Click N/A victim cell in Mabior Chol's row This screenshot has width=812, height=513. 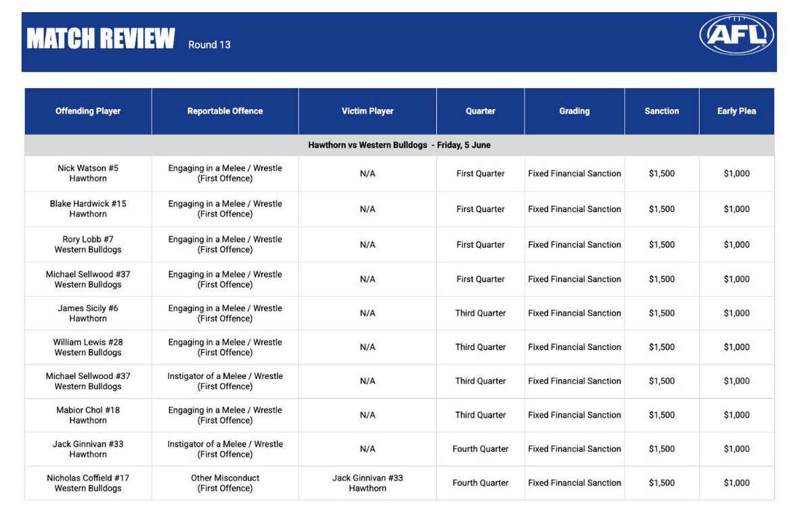(x=367, y=415)
